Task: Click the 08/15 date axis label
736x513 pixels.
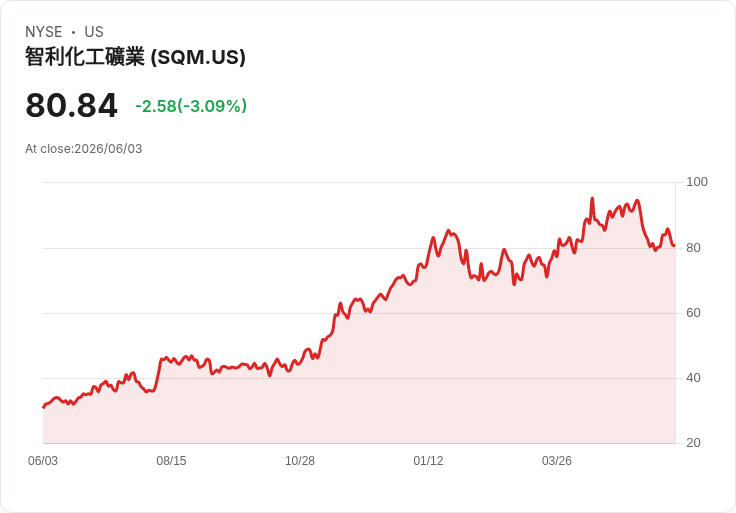Action: [171, 460]
